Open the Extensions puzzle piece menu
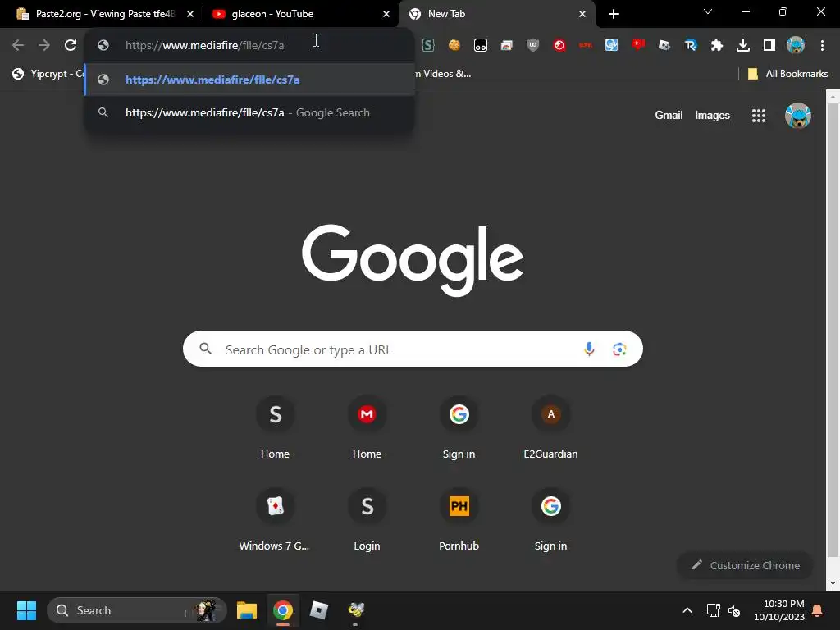This screenshot has height=630, width=840. tap(717, 45)
